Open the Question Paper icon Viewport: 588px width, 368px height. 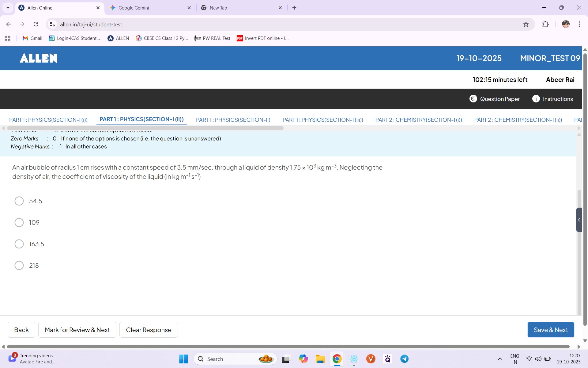(473, 99)
